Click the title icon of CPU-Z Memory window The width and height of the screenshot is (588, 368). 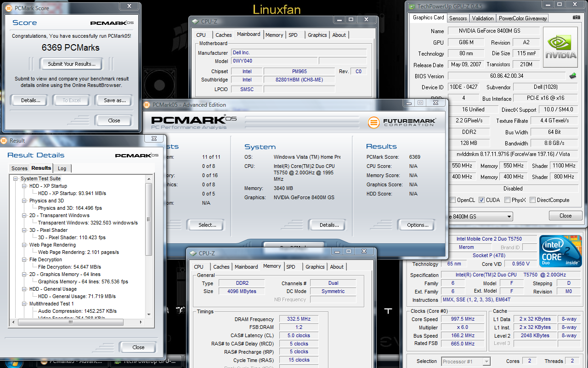pyautogui.click(x=192, y=253)
